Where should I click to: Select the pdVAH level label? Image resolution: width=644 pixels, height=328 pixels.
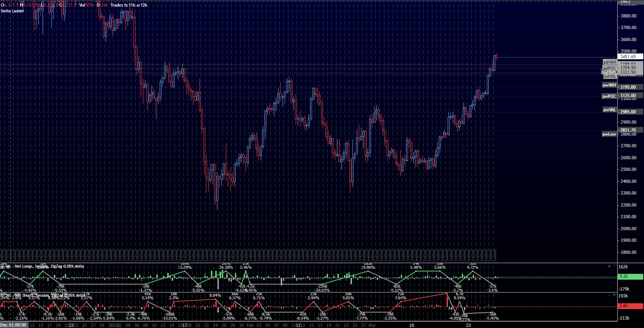coord(610,62)
